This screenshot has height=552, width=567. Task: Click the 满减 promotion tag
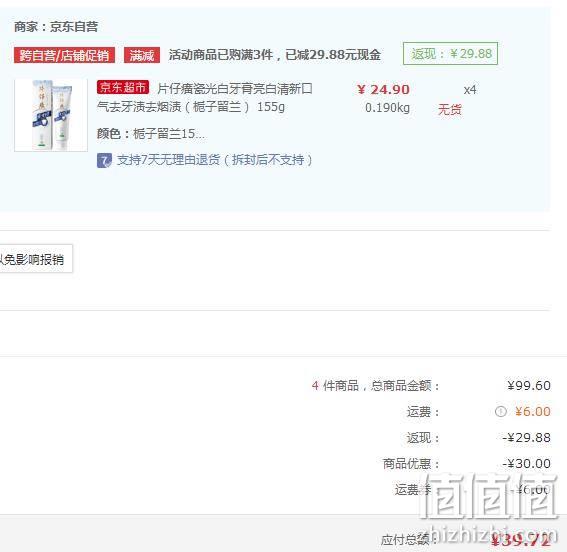coord(142,55)
